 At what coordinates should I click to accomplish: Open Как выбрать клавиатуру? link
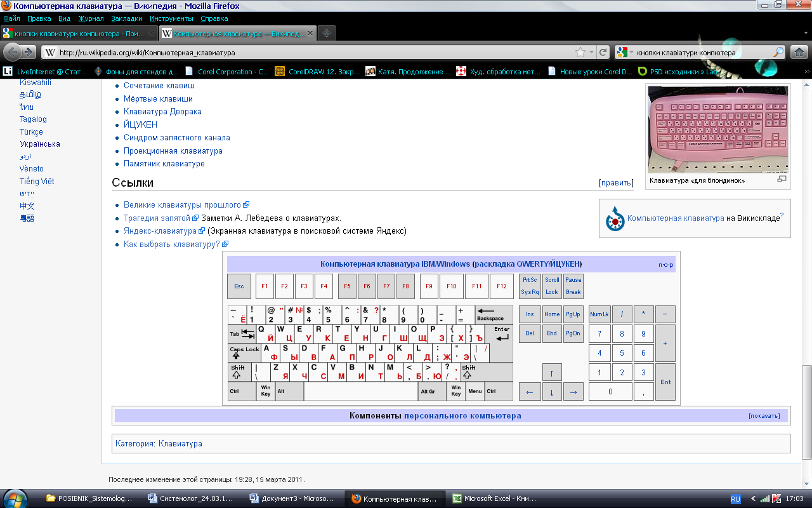tap(172, 244)
